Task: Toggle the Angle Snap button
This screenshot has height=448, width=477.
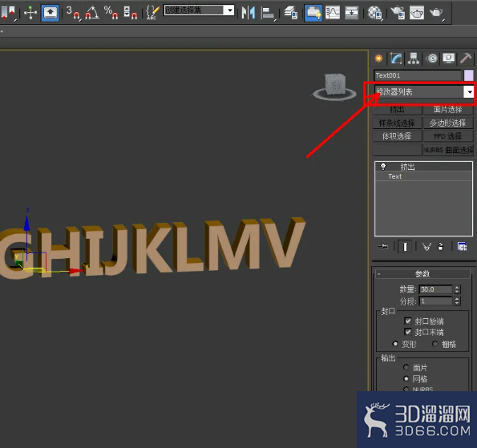Action: tap(92, 13)
